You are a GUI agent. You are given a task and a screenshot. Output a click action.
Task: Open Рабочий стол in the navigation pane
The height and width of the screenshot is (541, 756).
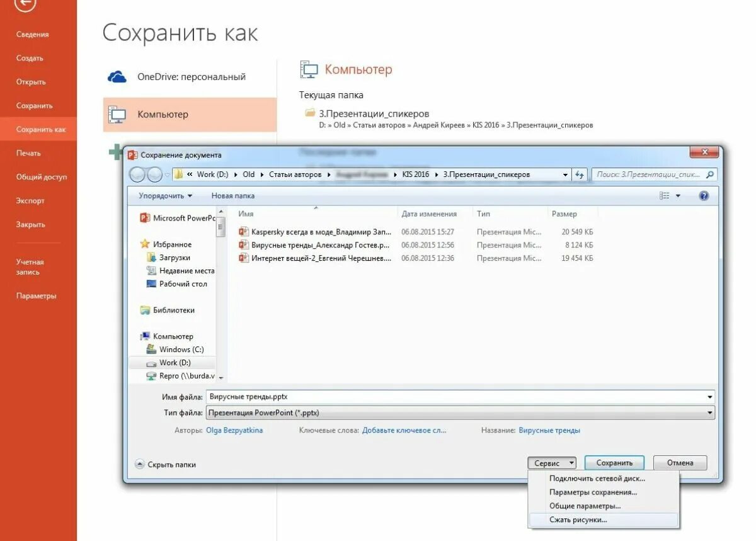[177, 284]
